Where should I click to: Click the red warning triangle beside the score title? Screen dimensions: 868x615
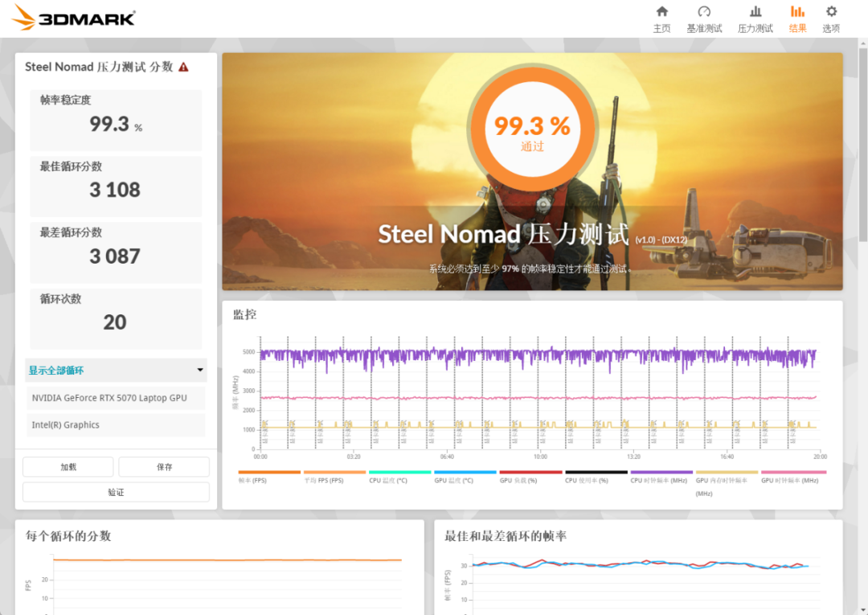(184, 67)
